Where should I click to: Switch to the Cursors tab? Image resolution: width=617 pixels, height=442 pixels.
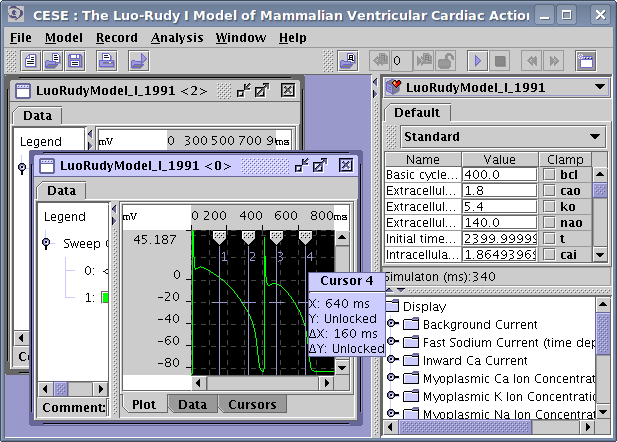[252, 404]
